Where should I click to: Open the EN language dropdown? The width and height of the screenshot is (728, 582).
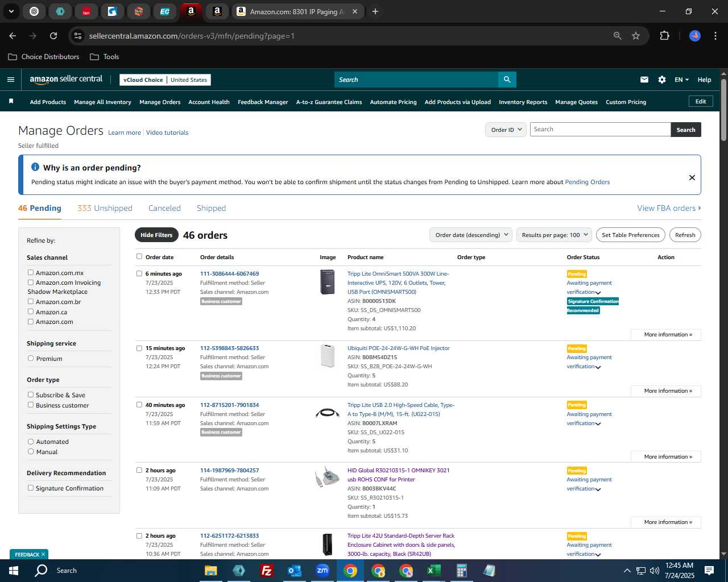coord(681,80)
